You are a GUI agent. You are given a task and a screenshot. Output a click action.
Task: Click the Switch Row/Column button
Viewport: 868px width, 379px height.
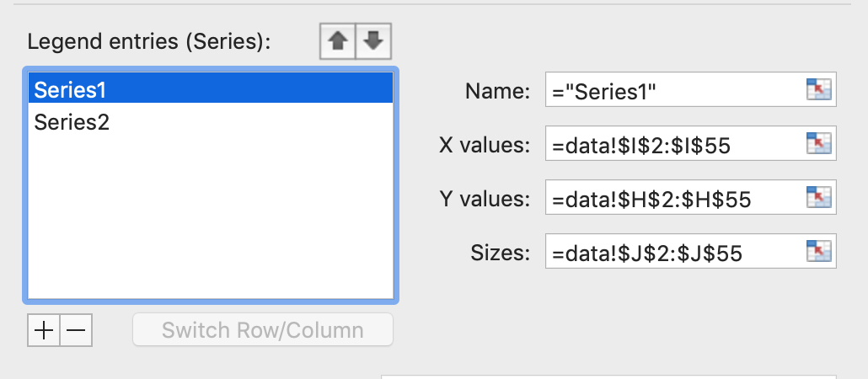(262, 330)
